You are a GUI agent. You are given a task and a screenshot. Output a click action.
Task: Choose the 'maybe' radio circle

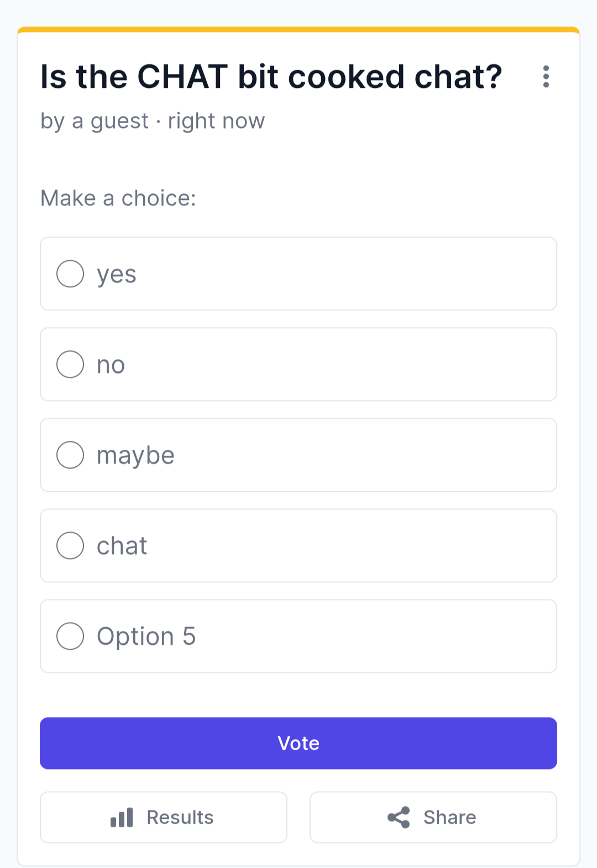[x=70, y=455]
